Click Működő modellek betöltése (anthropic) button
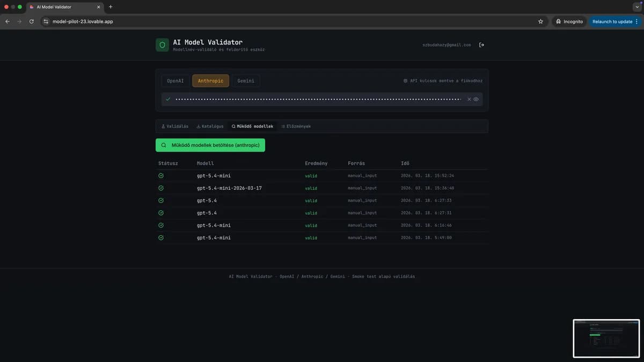The image size is (644, 362). (210, 145)
